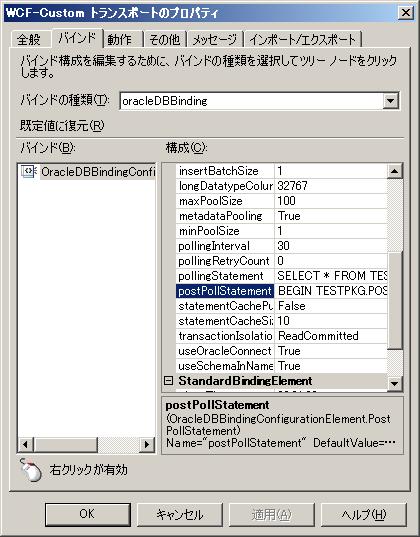The width and height of the screenshot is (420, 537).
Task: Click the mouse right-click hint icon
Action: pos(31,470)
